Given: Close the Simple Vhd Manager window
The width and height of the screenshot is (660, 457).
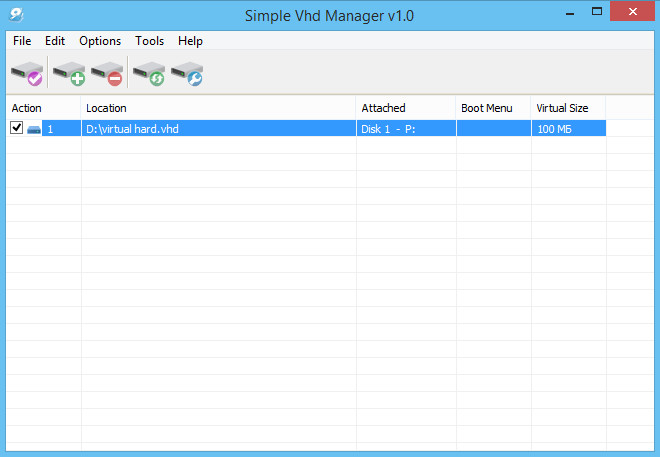Looking at the screenshot, I should (632, 12).
